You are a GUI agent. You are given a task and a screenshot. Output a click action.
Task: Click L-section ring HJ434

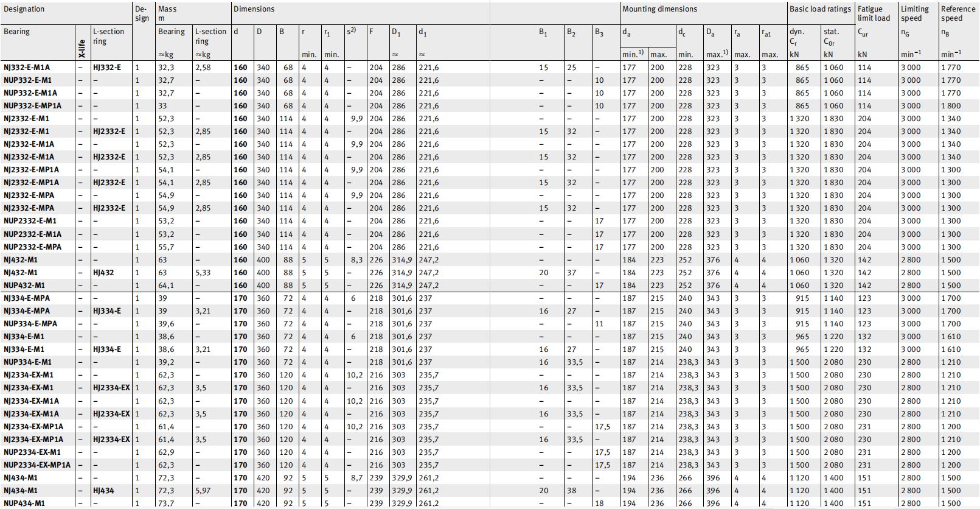point(103,491)
